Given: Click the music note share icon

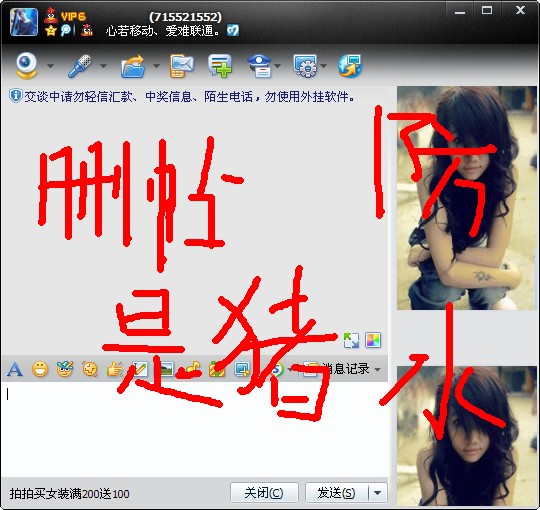Looking at the screenshot, I should (192, 369).
